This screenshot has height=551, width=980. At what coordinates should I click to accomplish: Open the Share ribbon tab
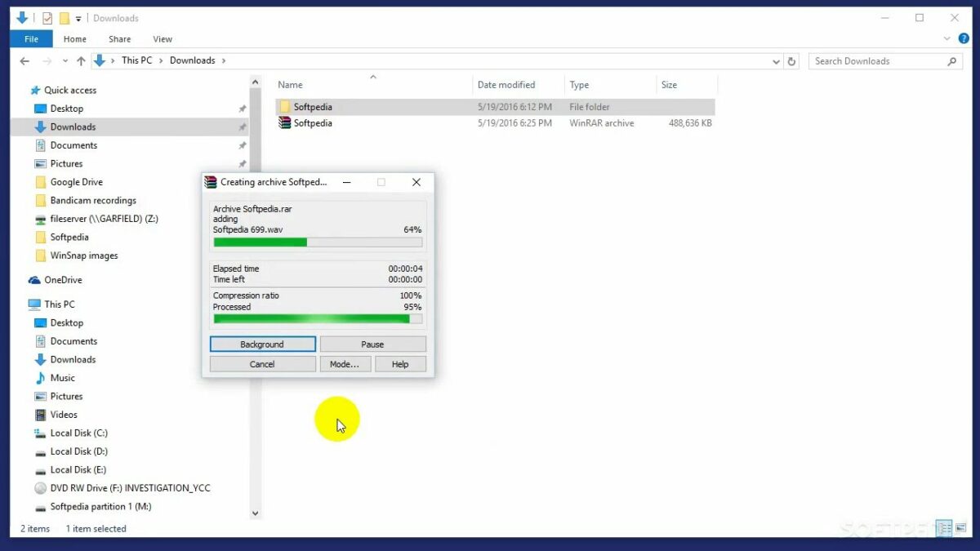(x=119, y=38)
